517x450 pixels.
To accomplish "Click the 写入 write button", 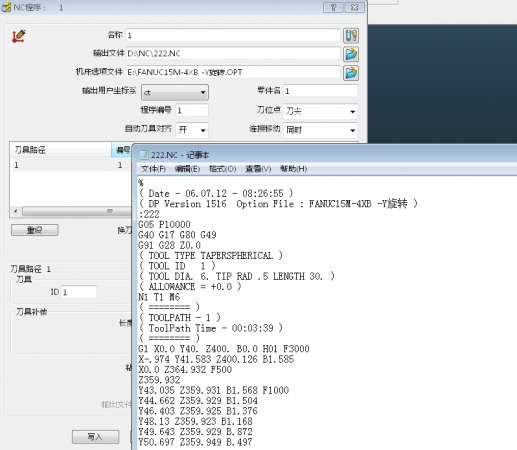I will (96, 437).
